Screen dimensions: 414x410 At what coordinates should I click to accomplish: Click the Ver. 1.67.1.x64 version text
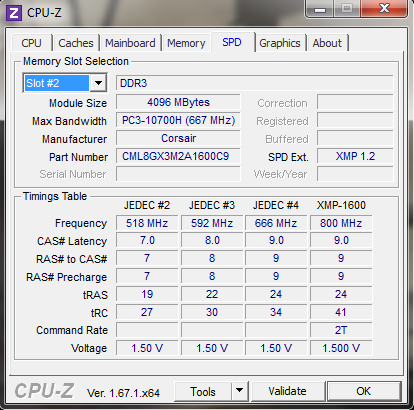point(123,393)
